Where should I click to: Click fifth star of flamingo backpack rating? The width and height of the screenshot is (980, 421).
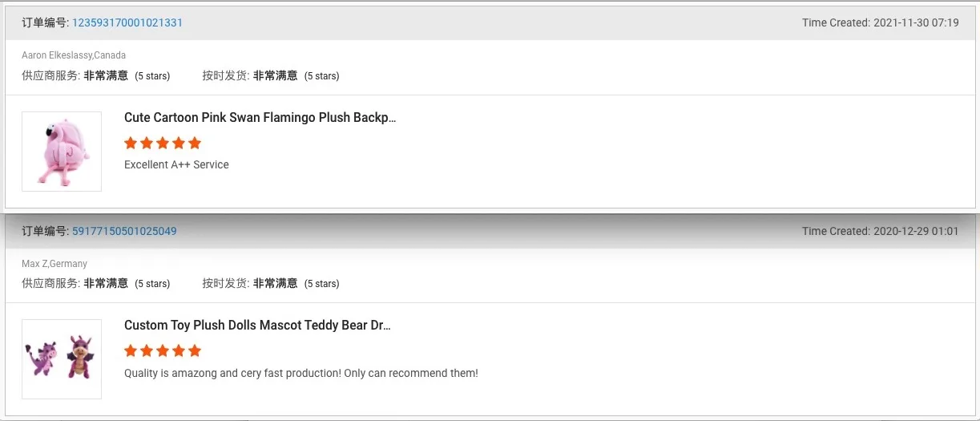click(x=195, y=144)
